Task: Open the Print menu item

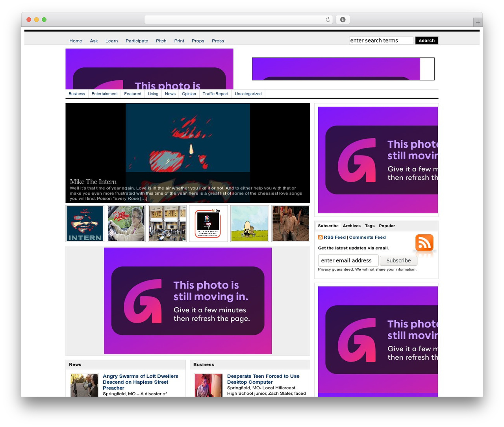Action: click(x=179, y=41)
